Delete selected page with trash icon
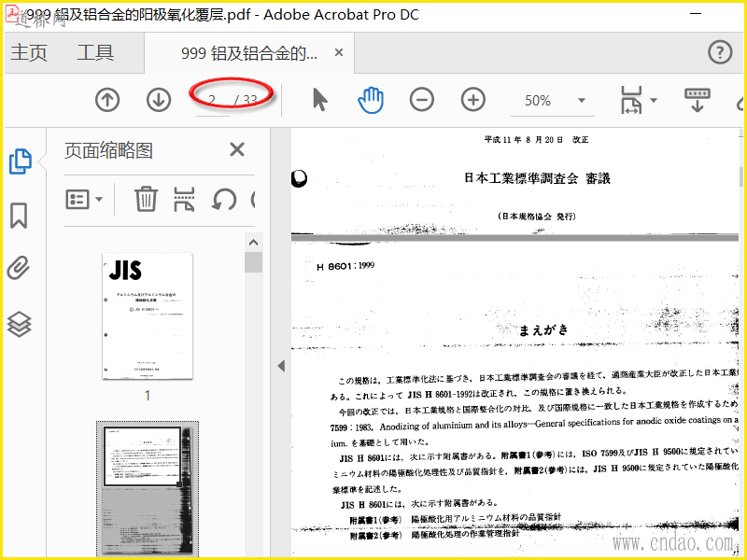This screenshot has height=560, width=747. 146,199
